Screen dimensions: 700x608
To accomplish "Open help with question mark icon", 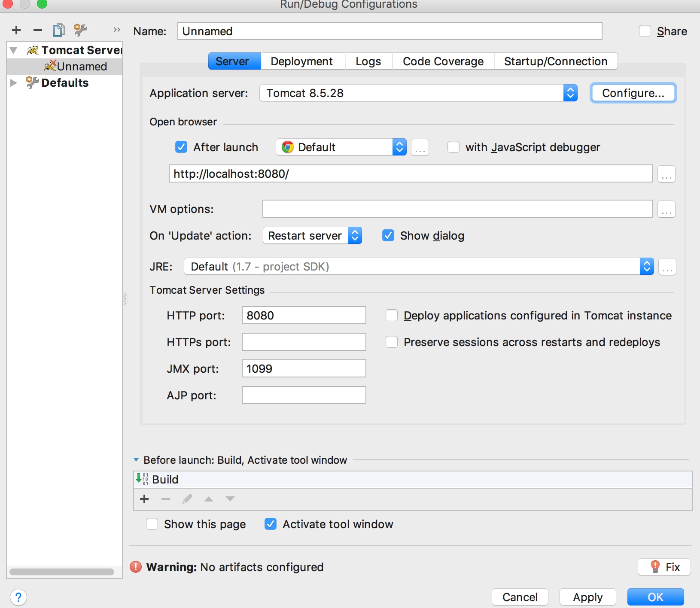I will click(x=18, y=597).
